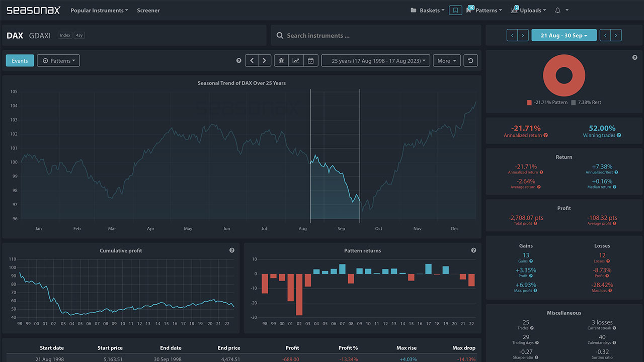This screenshot has height=362, width=644.
Task: Click the 21 Aug 1998 start date cell
Action: 50,359
